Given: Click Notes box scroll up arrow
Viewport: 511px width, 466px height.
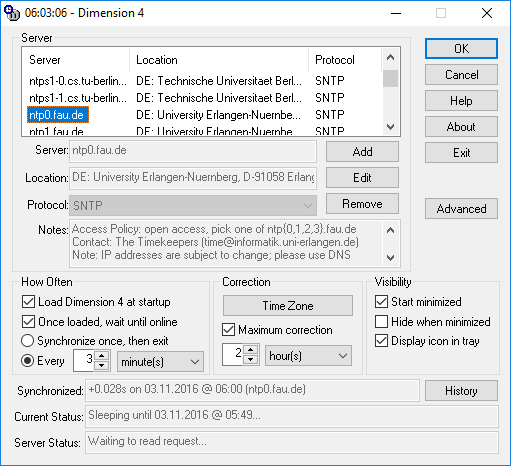Looking at the screenshot, I should pyautogui.click(x=390, y=230).
